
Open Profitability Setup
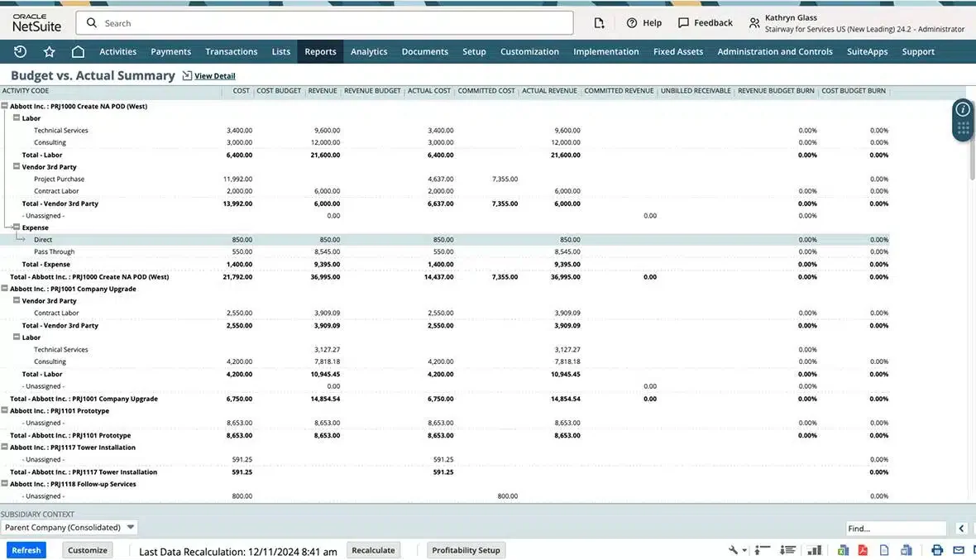click(466, 550)
